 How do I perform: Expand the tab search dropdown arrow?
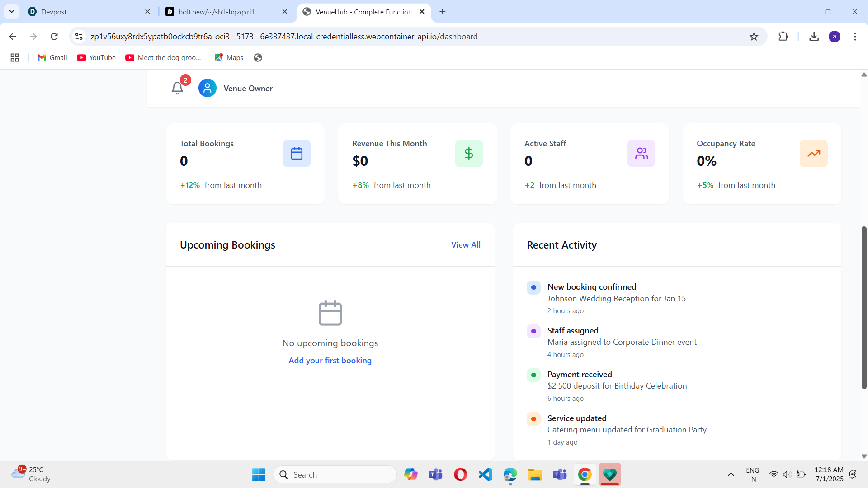(12, 12)
